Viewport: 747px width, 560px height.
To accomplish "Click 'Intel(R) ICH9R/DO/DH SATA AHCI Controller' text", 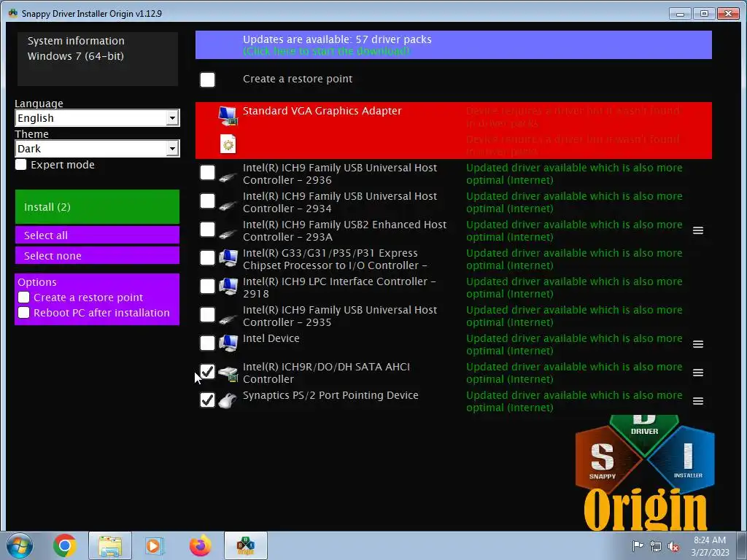I will [x=326, y=373].
